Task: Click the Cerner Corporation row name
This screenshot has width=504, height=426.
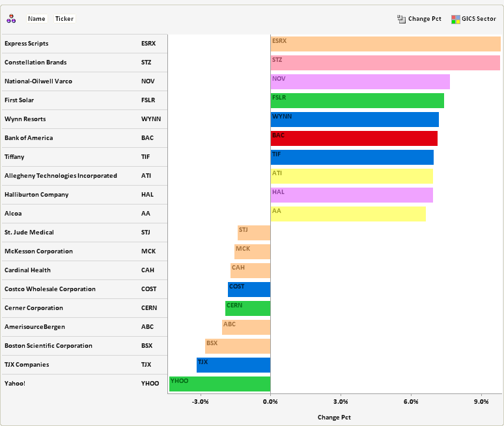Action: click(34, 308)
